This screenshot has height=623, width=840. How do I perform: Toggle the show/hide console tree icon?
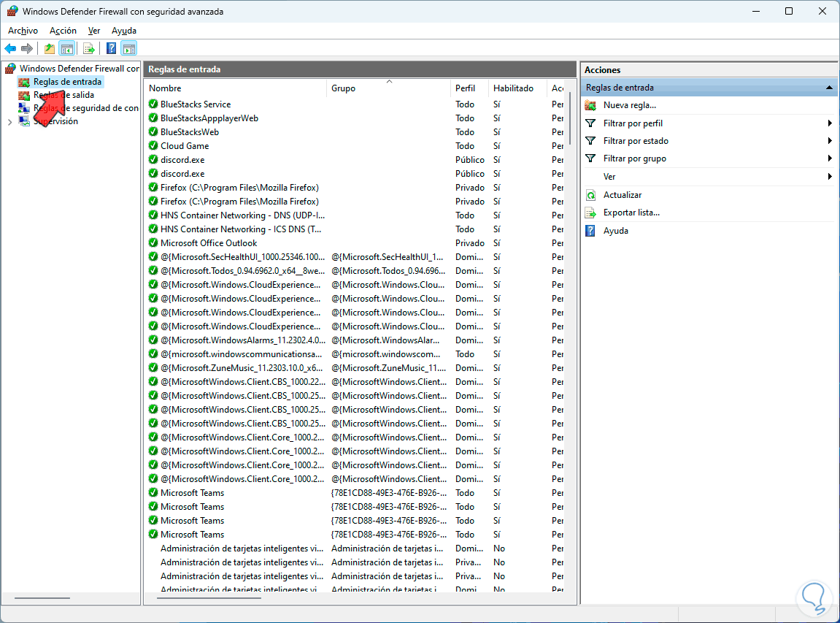click(x=67, y=49)
